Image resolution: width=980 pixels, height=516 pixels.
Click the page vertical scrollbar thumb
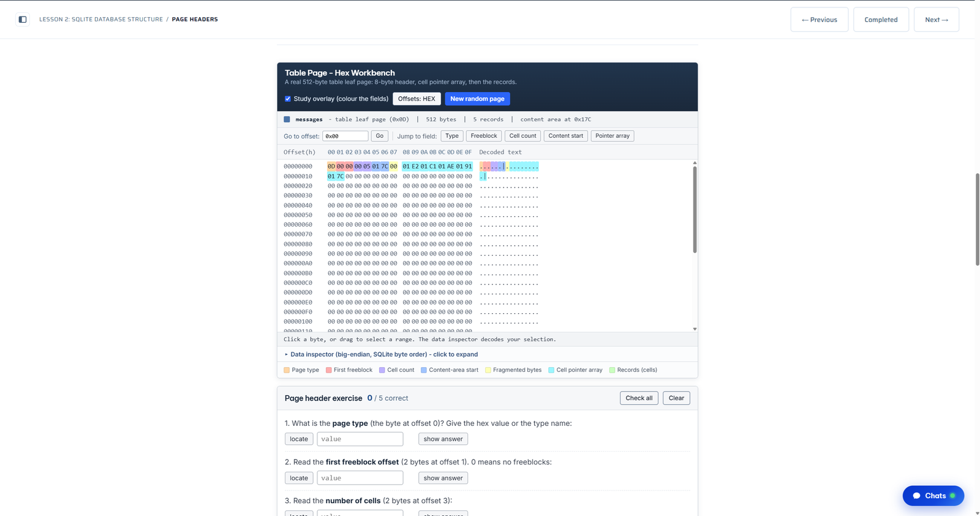[x=977, y=219]
